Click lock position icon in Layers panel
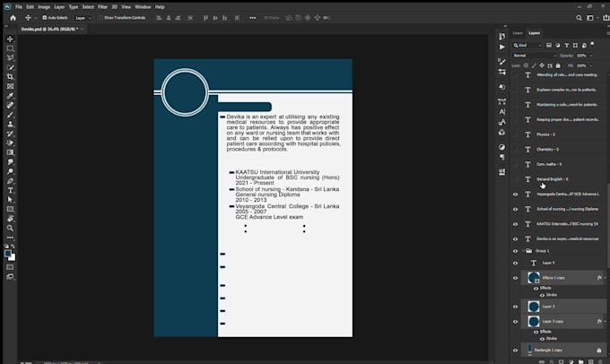This screenshot has height=364, width=610. pos(542,65)
